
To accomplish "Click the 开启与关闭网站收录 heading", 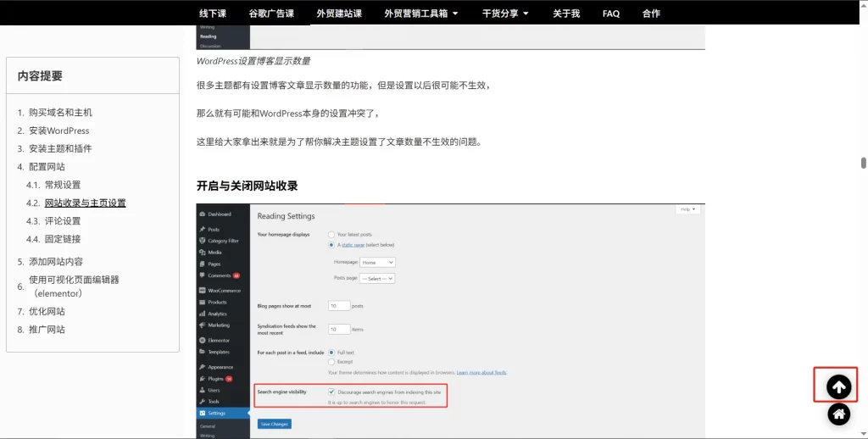I will click(x=247, y=186).
